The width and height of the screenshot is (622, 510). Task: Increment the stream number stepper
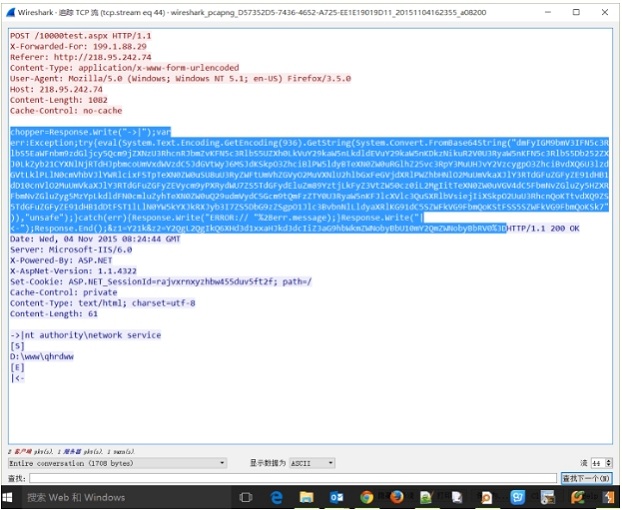coord(609,461)
